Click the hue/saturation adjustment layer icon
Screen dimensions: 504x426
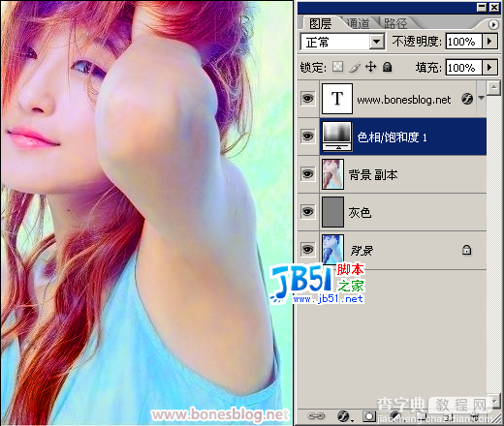coord(337,137)
